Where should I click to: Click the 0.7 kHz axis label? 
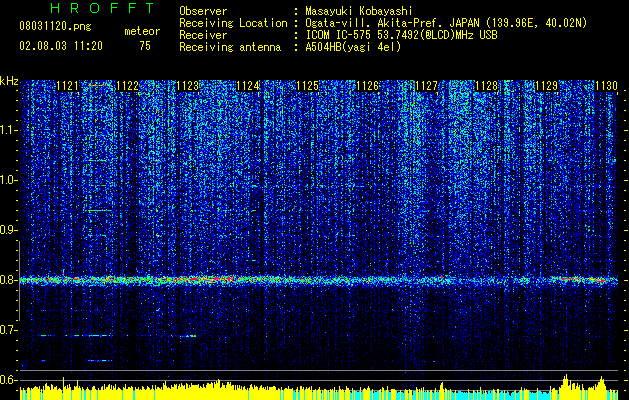(x=9, y=330)
